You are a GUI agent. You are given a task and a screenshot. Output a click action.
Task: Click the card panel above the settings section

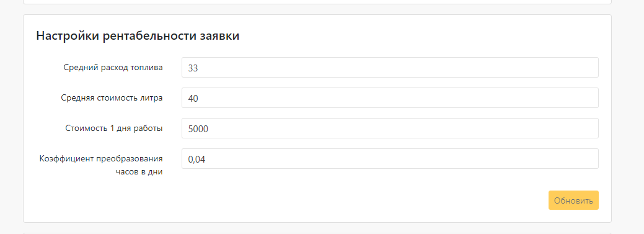tap(317, 2)
